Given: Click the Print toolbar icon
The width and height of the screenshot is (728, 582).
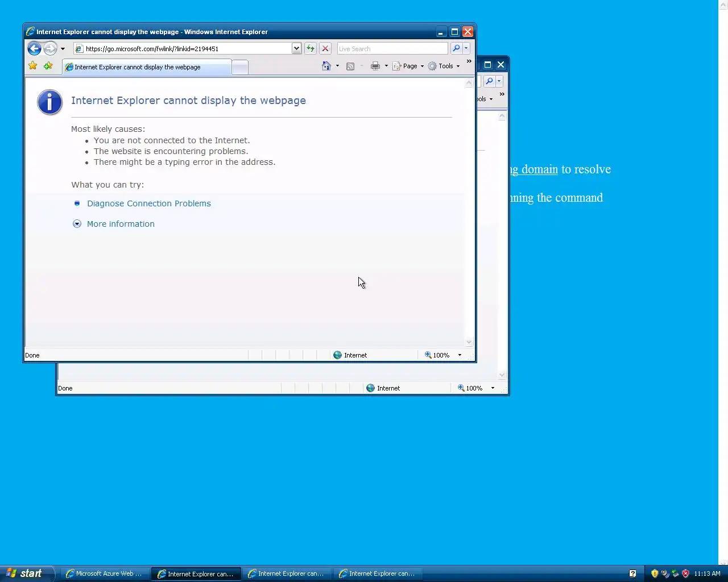Looking at the screenshot, I should (375, 66).
